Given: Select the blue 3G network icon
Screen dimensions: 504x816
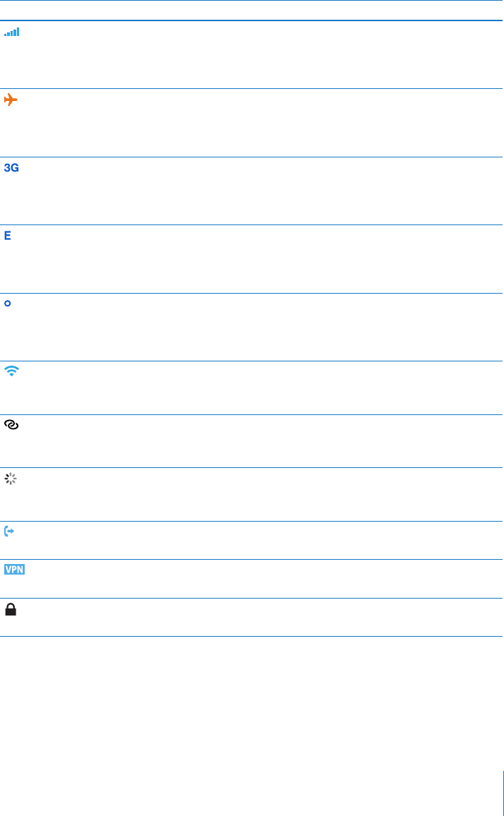Looking at the screenshot, I should pos(12,168).
